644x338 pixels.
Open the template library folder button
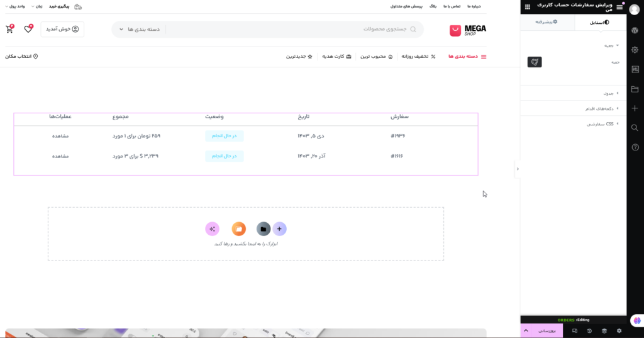264,229
